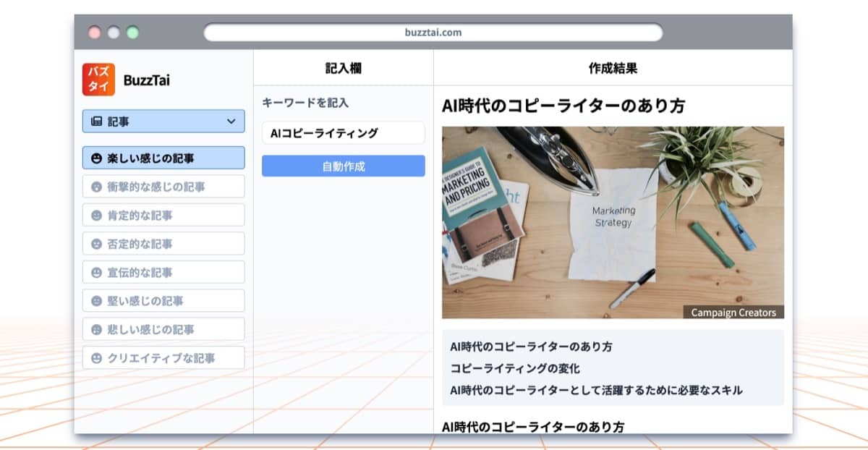Viewport: 868px width, 450px height.
Task: Click face icon beside 悲しい感じの記事
Action: [96, 329]
